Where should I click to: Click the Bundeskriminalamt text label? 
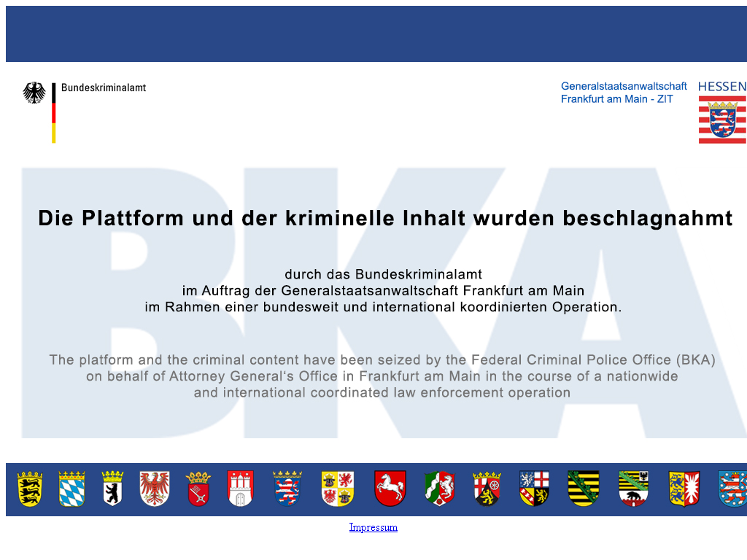pyautogui.click(x=104, y=87)
